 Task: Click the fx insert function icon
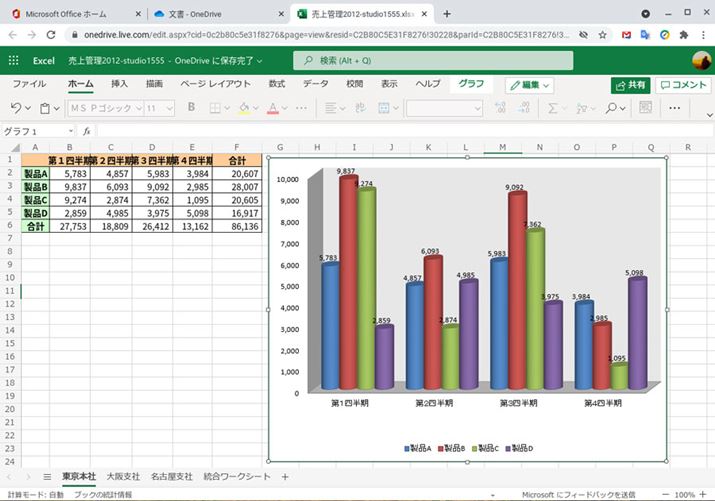tap(87, 131)
